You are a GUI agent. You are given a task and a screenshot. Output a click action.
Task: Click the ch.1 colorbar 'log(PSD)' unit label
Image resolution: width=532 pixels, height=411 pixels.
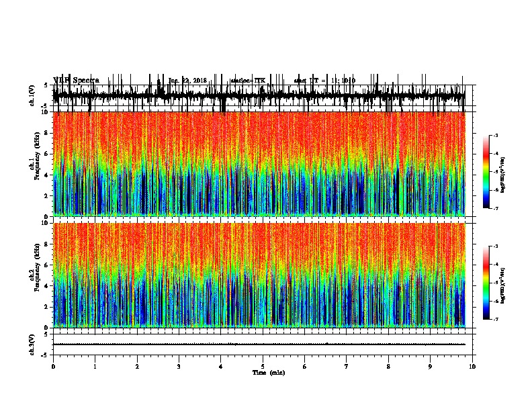(503, 175)
